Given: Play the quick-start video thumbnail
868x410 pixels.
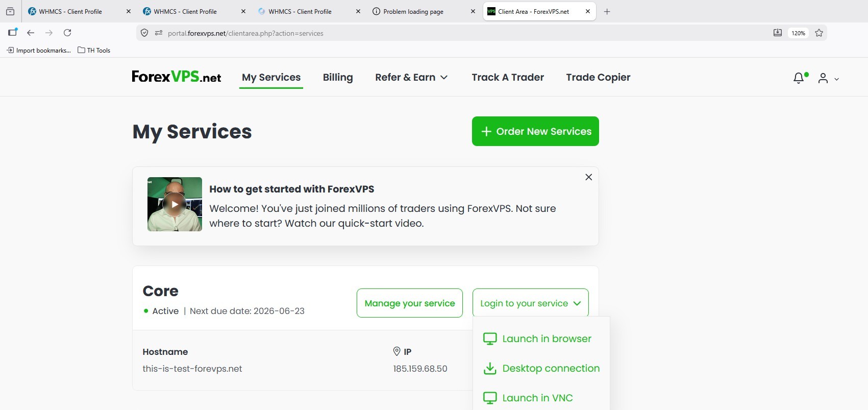Looking at the screenshot, I should click(x=175, y=204).
